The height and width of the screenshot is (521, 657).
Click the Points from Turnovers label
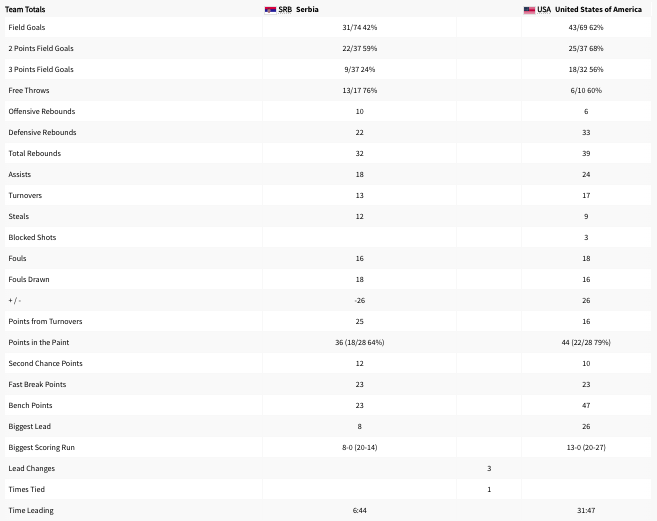pyautogui.click(x=45, y=321)
